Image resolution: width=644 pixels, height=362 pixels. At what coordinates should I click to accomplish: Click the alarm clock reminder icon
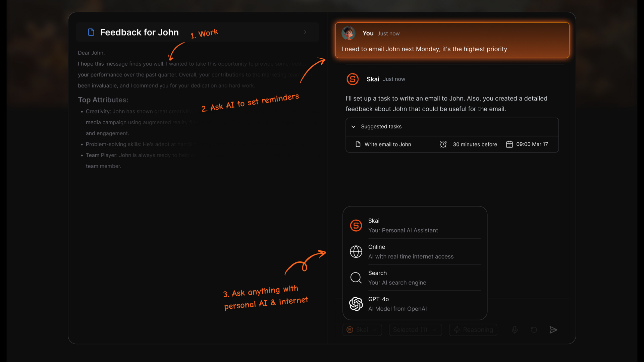pyautogui.click(x=443, y=144)
